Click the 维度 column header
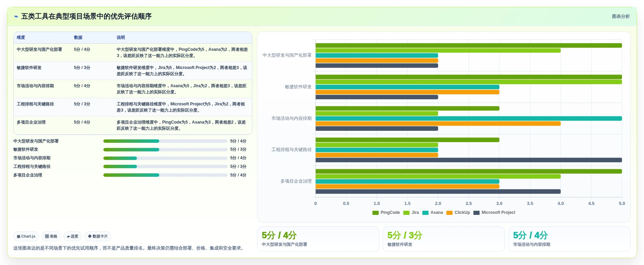Screen dimensions: 644x265 (21, 38)
